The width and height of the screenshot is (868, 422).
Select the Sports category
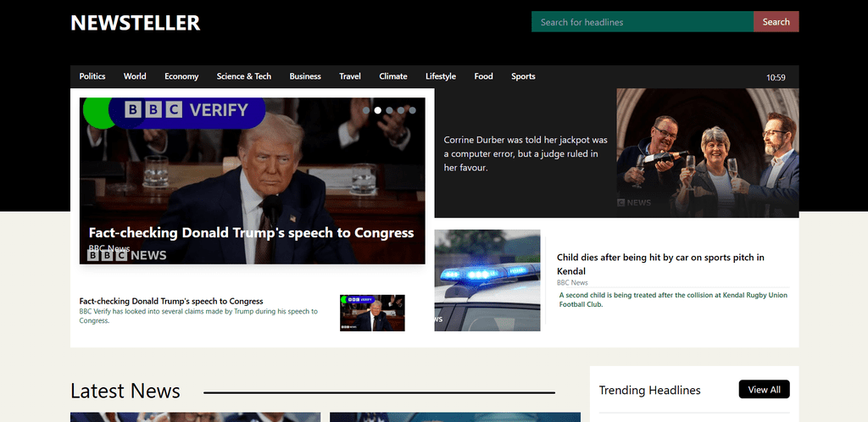coord(523,76)
